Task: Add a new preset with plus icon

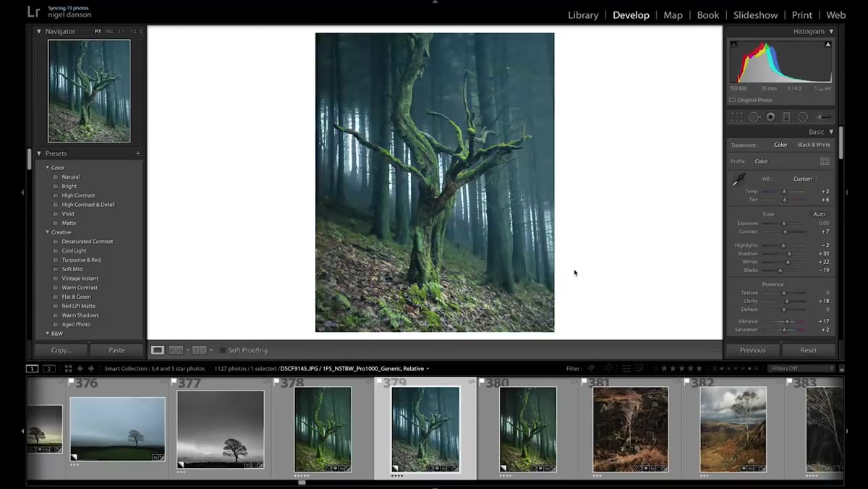Action: 138,153
